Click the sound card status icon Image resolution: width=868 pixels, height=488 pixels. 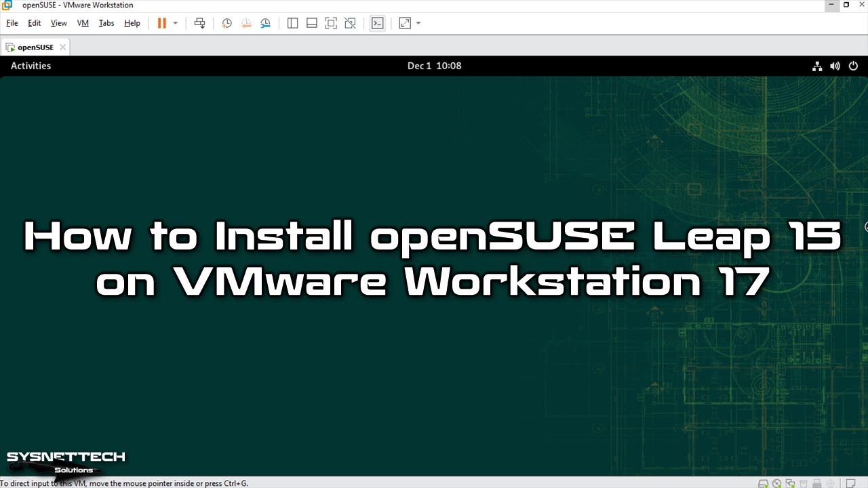(831, 484)
